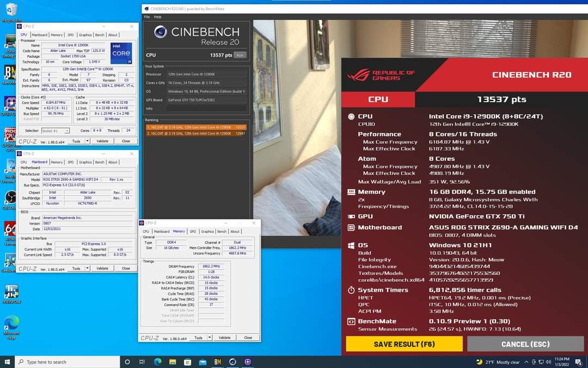Open the Recycle Bin desktop icon
The image size is (588, 368).
pyautogui.click(x=11, y=11)
